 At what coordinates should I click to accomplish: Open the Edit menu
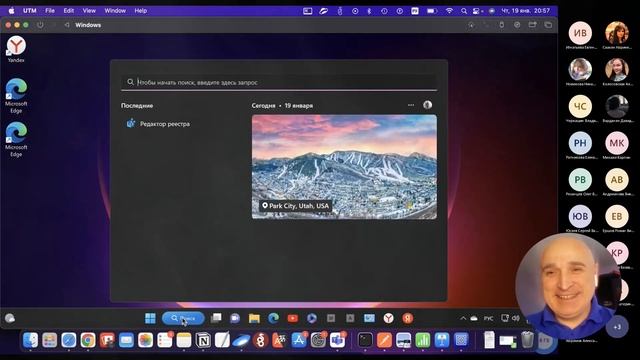point(69,11)
